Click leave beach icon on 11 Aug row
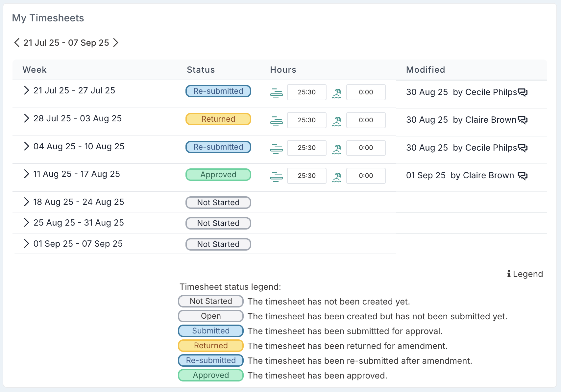 point(336,177)
